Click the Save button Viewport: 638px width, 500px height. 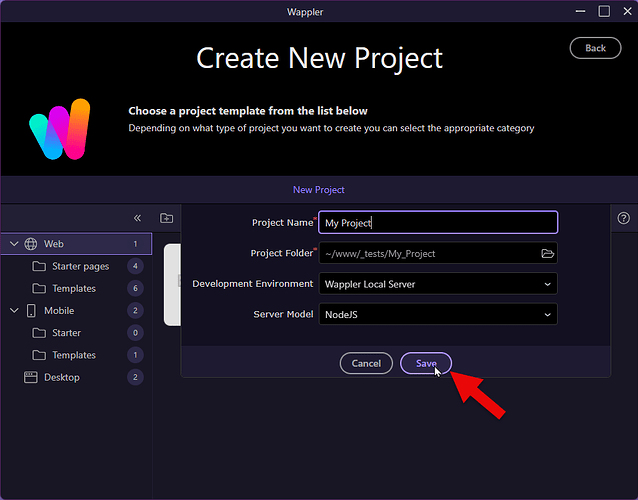click(426, 363)
